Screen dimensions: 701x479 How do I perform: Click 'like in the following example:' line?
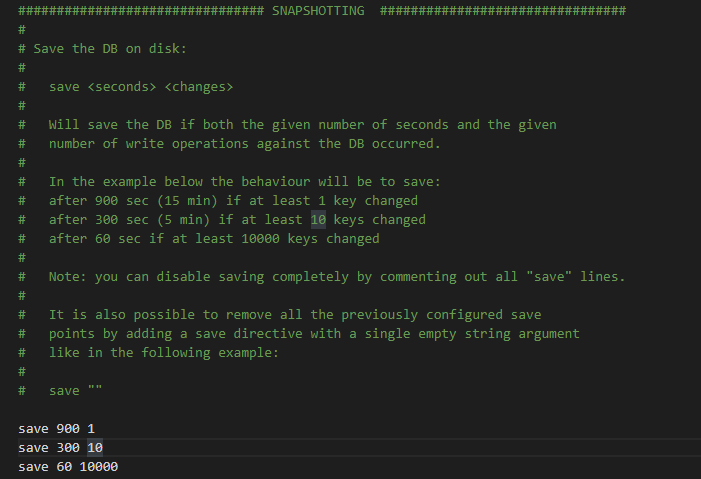point(164,352)
